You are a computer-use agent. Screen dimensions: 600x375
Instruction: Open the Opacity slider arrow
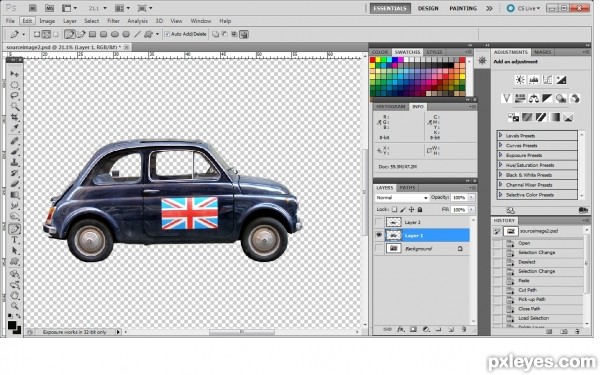(x=471, y=197)
